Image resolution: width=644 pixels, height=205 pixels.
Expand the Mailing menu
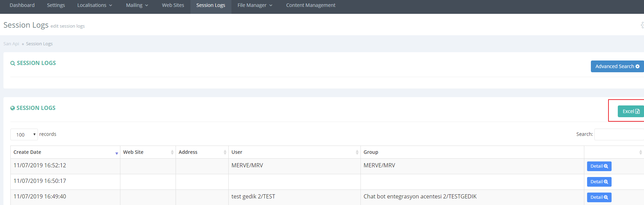[137, 5]
